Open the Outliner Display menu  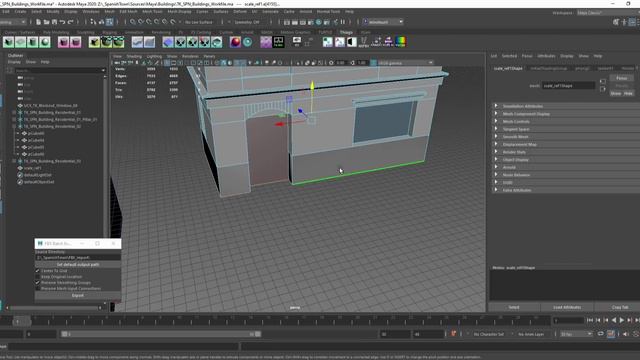click(14, 62)
